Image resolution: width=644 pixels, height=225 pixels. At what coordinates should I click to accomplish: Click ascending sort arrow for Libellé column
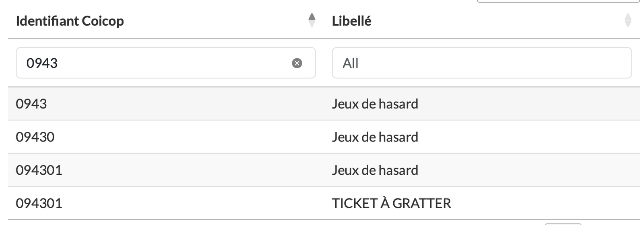coord(627,16)
